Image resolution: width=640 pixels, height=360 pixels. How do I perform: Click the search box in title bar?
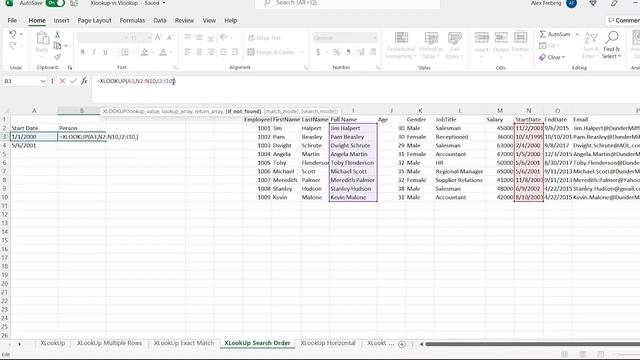click(x=348, y=3)
